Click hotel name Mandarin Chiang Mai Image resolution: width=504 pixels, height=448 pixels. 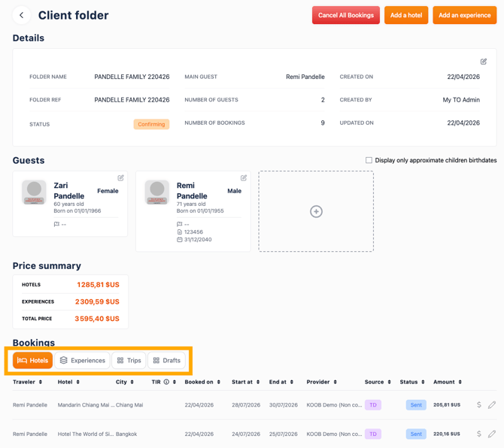tap(86, 405)
